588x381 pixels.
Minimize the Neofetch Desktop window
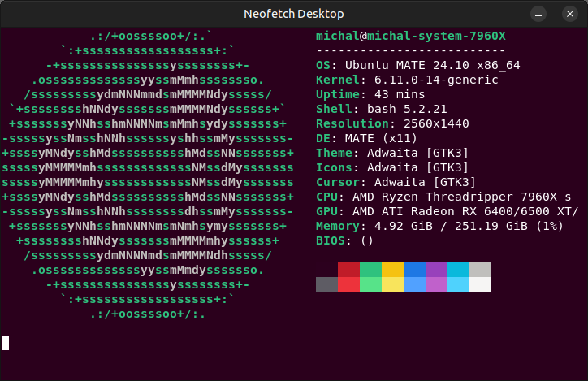tap(538, 14)
